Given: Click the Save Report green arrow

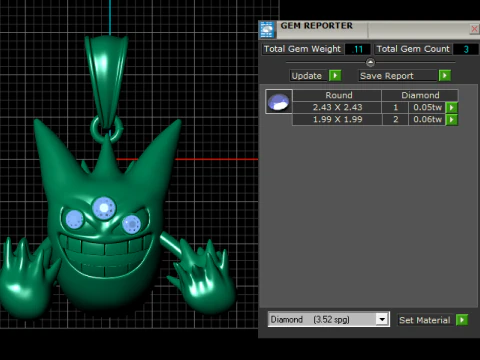Looking at the screenshot, I should coord(445,76).
